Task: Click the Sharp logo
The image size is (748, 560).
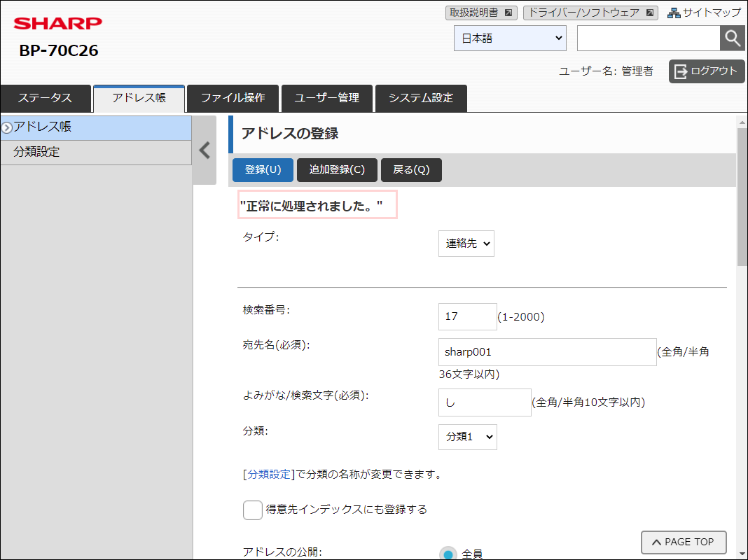Action: (x=57, y=24)
